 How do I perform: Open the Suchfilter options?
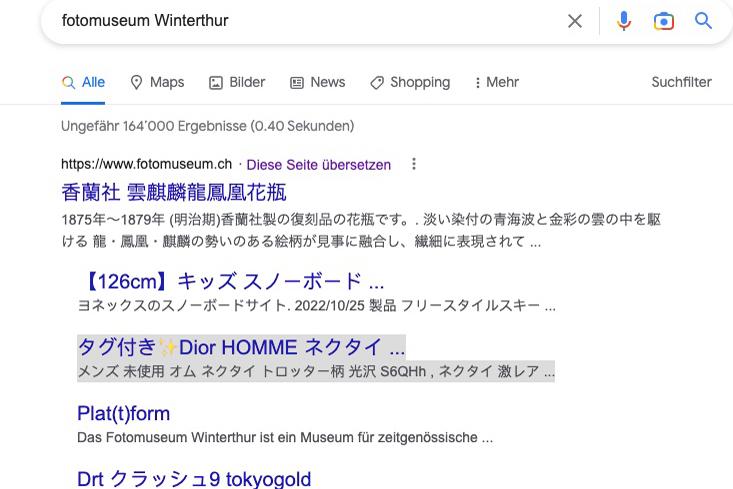click(x=681, y=83)
